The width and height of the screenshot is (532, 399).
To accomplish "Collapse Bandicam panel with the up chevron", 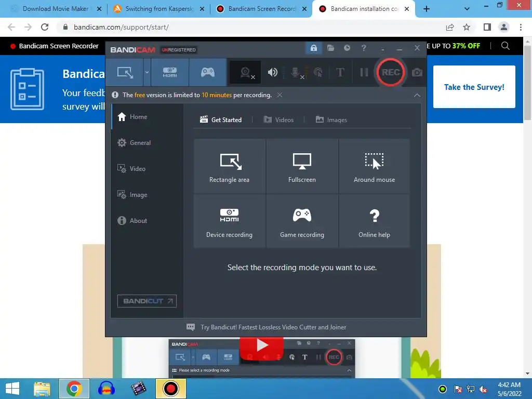I will point(417,96).
